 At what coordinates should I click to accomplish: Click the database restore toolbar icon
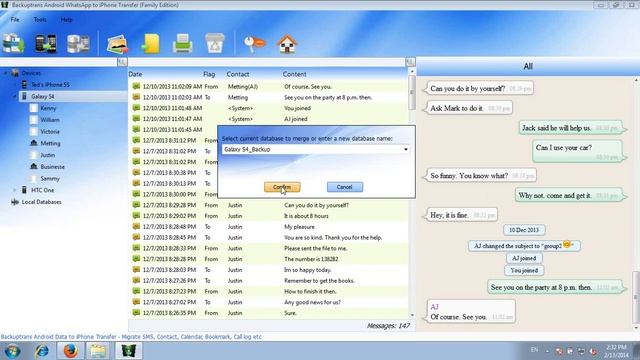point(78,43)
